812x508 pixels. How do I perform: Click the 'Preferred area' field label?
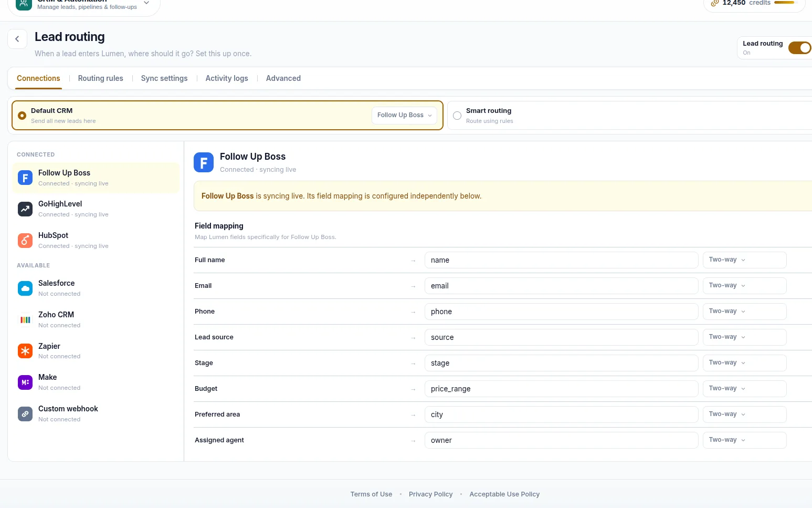[217, 414]
